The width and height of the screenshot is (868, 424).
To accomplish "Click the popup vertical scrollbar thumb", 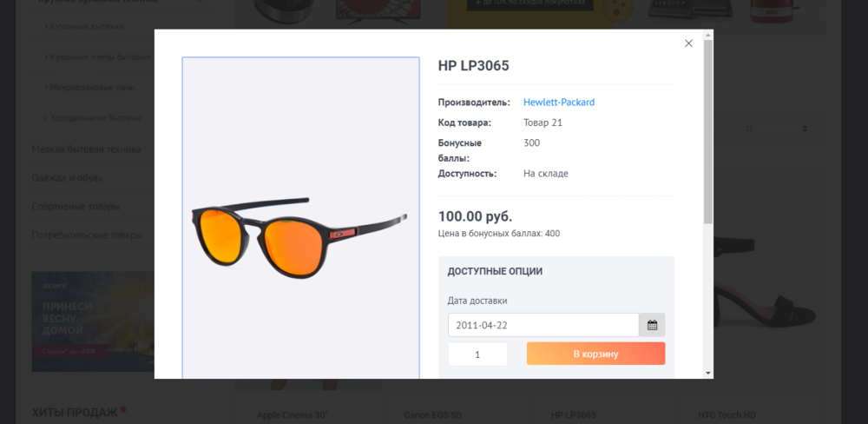I will [x=708, y=132].
